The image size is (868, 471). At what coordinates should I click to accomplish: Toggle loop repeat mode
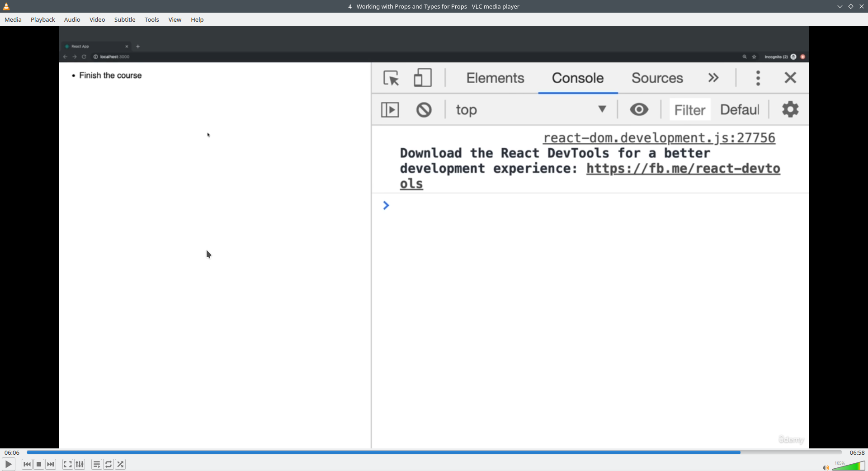pos(108,464)
